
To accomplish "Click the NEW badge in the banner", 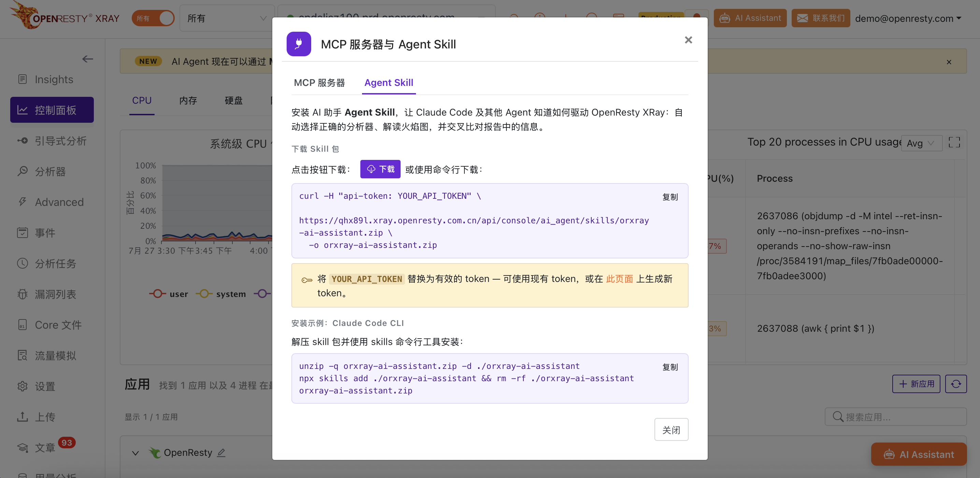I will pos(148,61).
